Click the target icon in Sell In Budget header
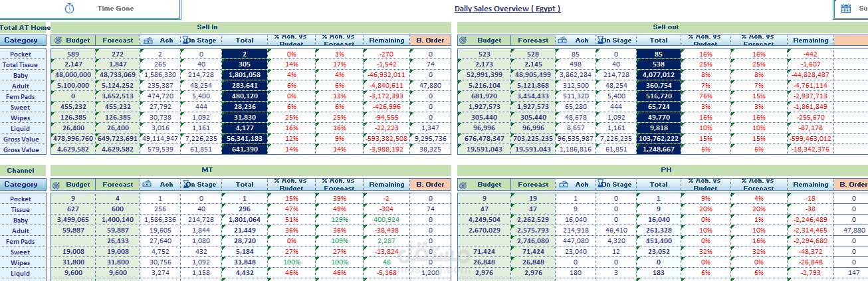The image size is (868, 281). point(58,41)
